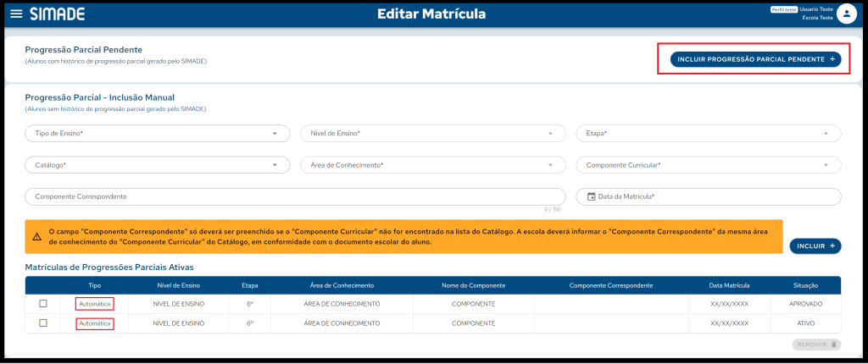The image size is (868, 364).
Task: Select the Área de Conhecimento dropdown
Action: (x=432, y=165)
